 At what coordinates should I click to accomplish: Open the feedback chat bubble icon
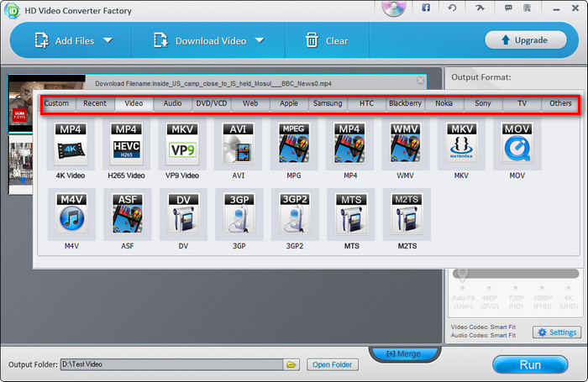click(x=508, y=8)
